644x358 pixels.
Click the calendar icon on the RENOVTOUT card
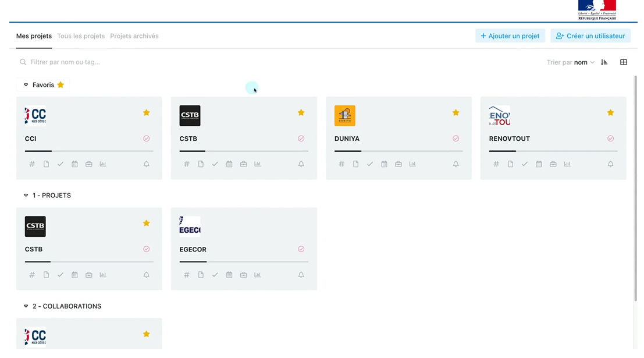pyautogui.click(x=539, y=164)
